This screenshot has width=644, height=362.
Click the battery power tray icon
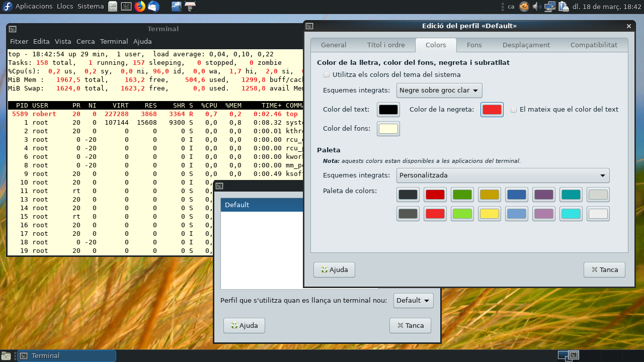click(x=563, y=7)
